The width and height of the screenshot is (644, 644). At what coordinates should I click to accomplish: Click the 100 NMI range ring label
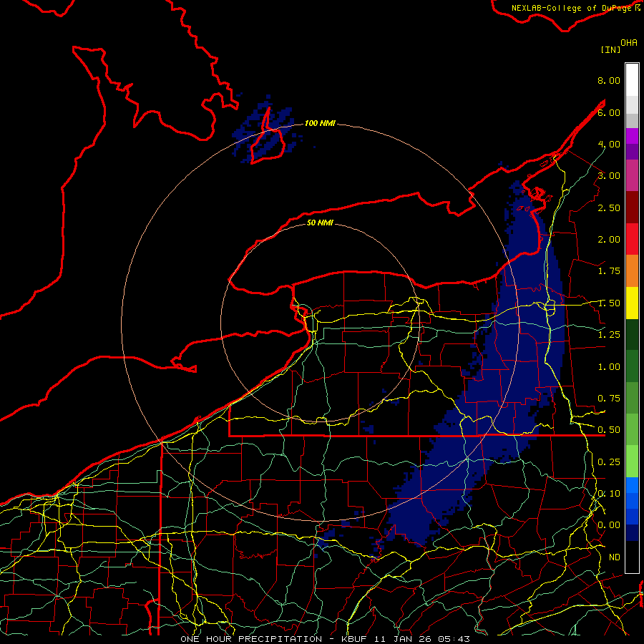click(x=320, y=123)
